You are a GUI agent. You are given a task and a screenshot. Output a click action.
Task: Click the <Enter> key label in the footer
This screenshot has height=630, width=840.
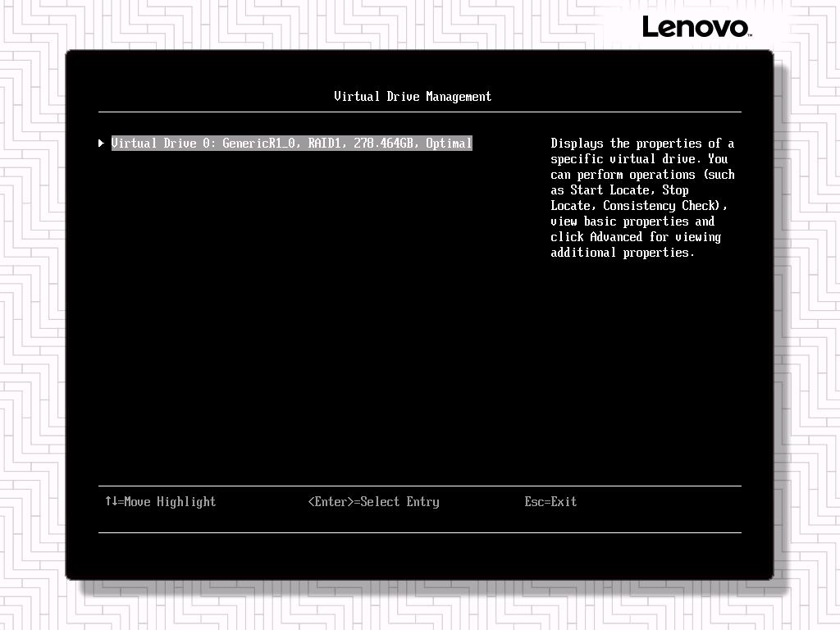[x=331, y=501]
